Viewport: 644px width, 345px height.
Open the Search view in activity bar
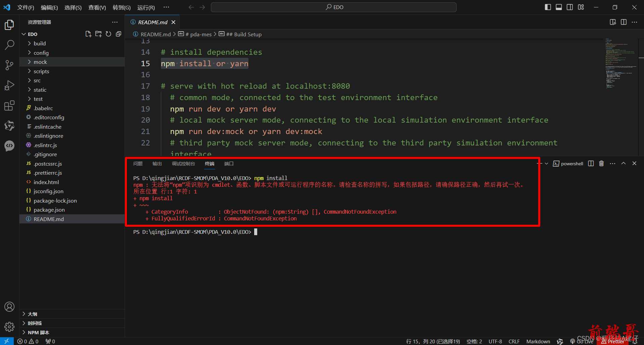point(9,45)
